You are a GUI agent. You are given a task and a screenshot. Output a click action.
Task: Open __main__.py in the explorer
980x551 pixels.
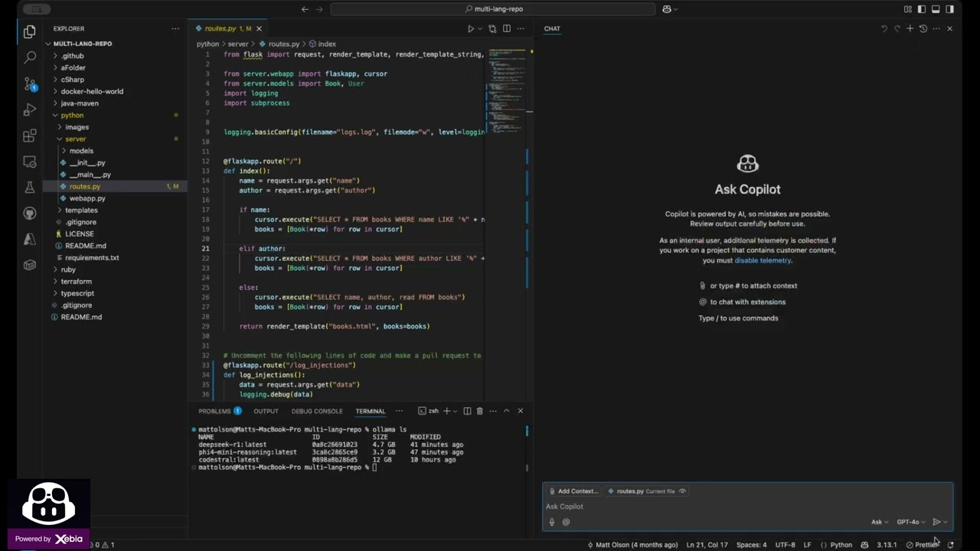pyautogui.click(x=90, y=174)
